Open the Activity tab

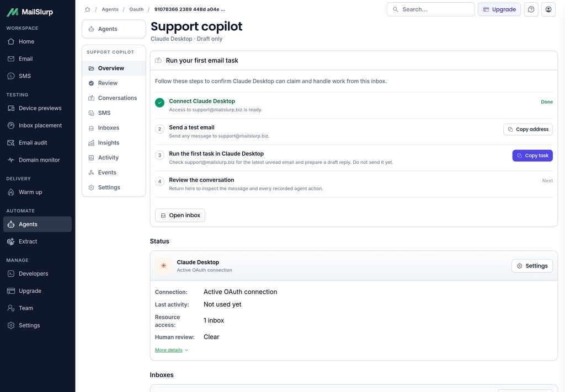[114, 158]
